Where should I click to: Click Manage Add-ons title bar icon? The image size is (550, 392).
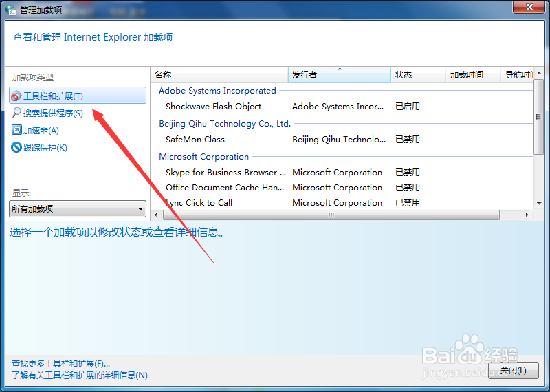point(11,10)
